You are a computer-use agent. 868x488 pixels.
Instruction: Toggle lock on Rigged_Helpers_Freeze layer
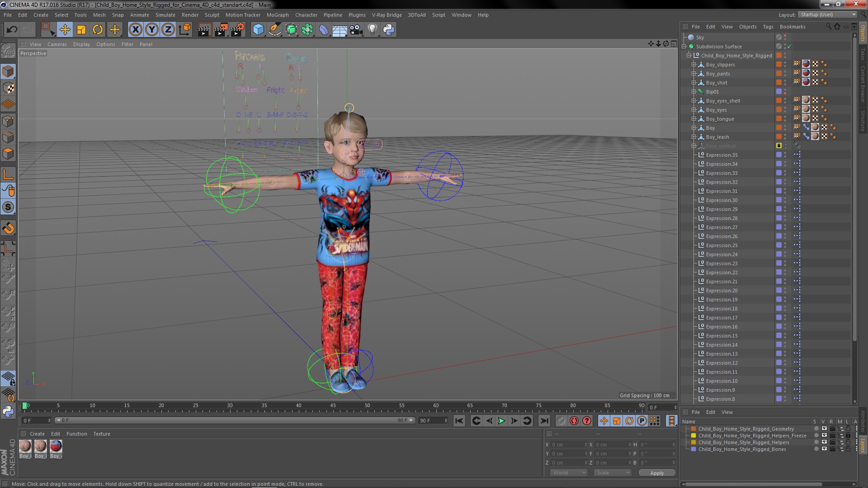coord(848,436)
